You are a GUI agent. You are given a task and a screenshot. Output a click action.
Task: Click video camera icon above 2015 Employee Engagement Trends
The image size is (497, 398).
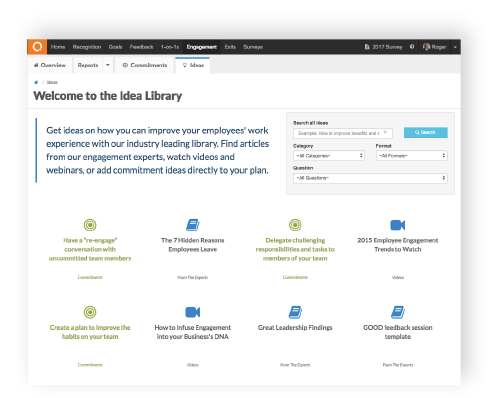[x=398, y=225]
